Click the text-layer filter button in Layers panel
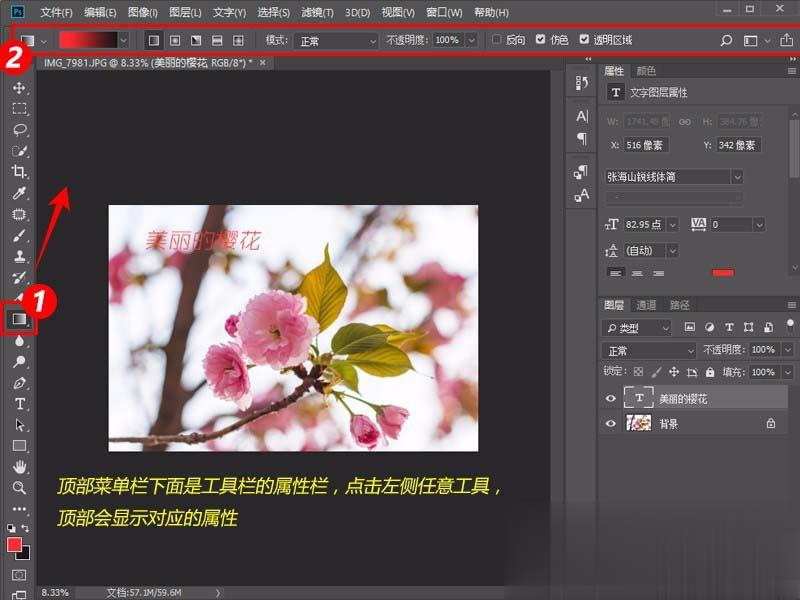Viewport: 800px width, 600px height. 730,327
